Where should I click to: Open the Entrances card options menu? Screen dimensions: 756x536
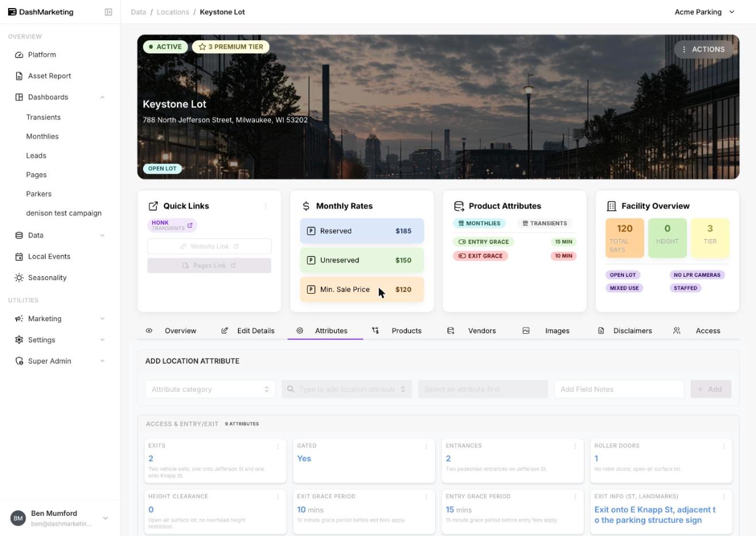pos(575,446)
